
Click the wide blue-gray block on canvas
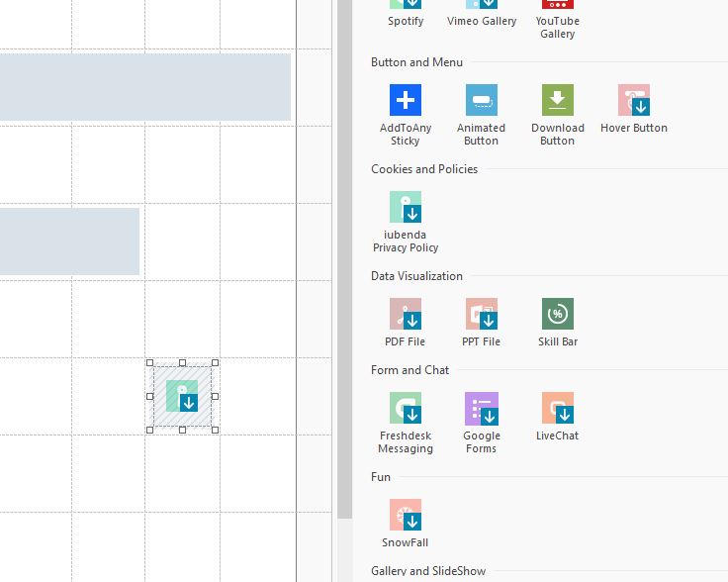point(145,87)
